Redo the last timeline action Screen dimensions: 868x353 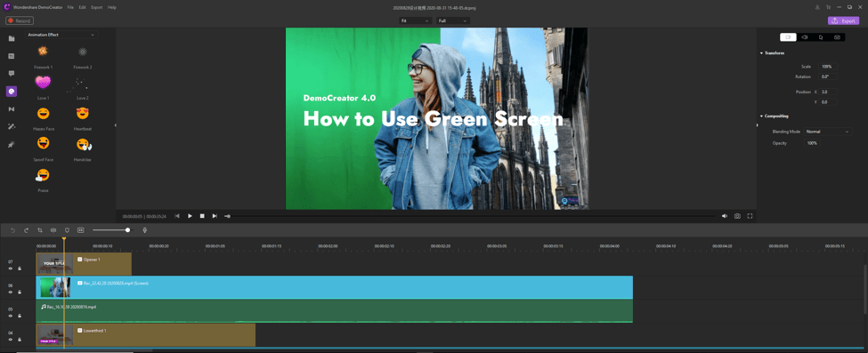[26, 230]
